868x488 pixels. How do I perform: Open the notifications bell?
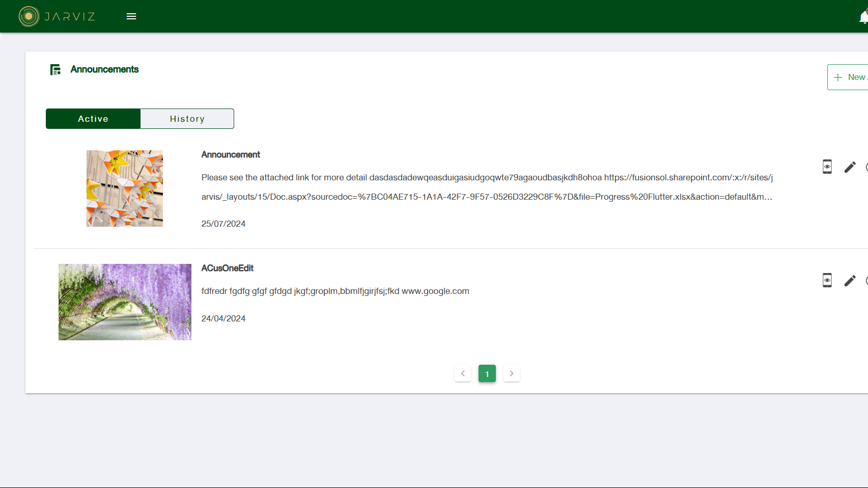pos(863,17)
